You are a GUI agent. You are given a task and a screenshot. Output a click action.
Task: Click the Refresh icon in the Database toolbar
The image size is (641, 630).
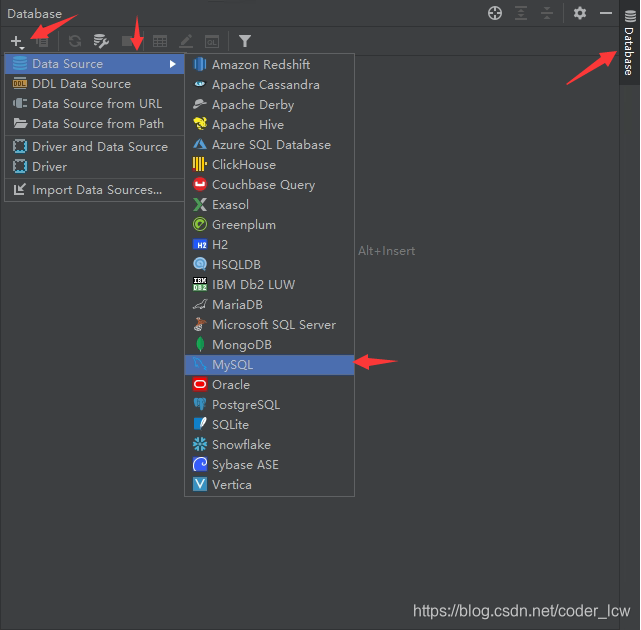coord(75,41)
